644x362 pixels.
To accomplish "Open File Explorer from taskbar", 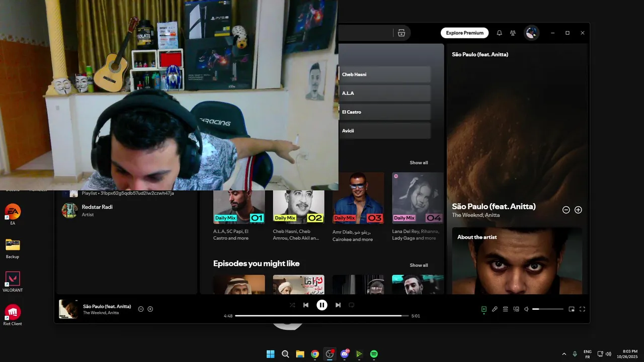I will pyautogui.click(x=300, y=354).
